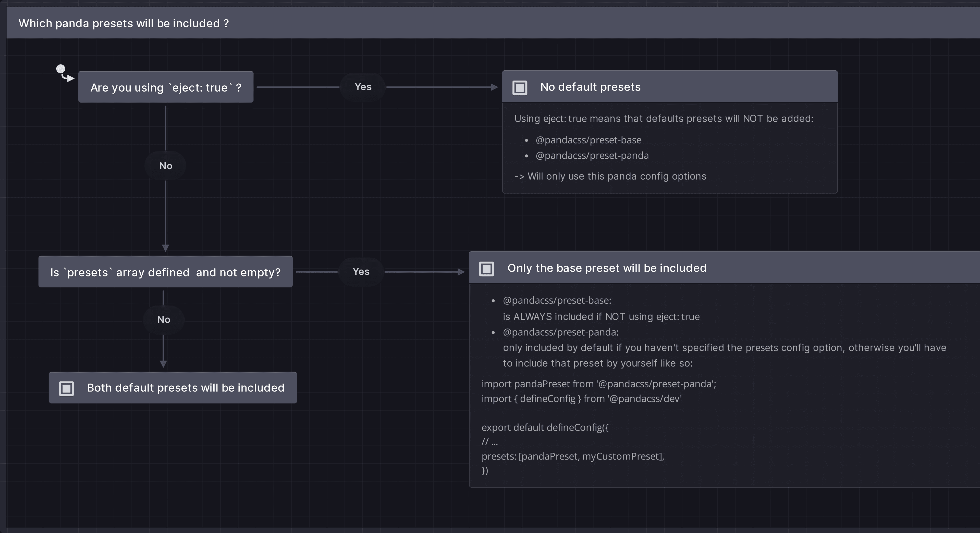Click the '@pandacss/preset-base' bullet item
This screenshot has width=980, height=533.
588,140
